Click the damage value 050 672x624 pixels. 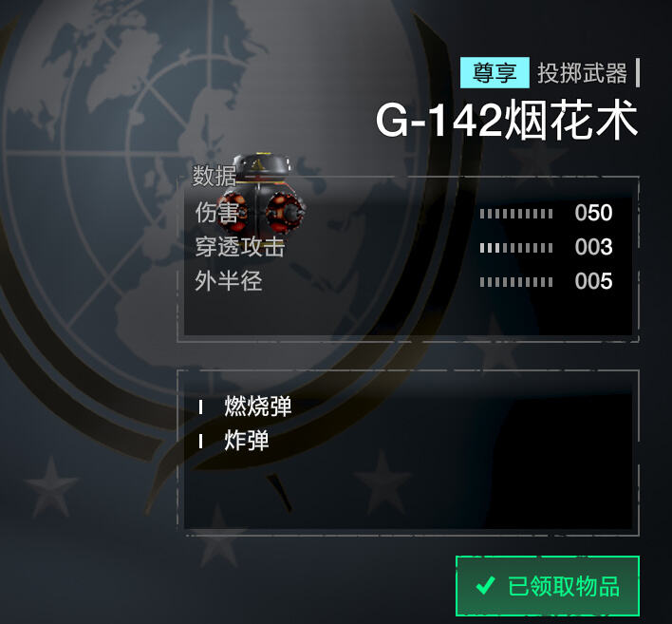593,213
